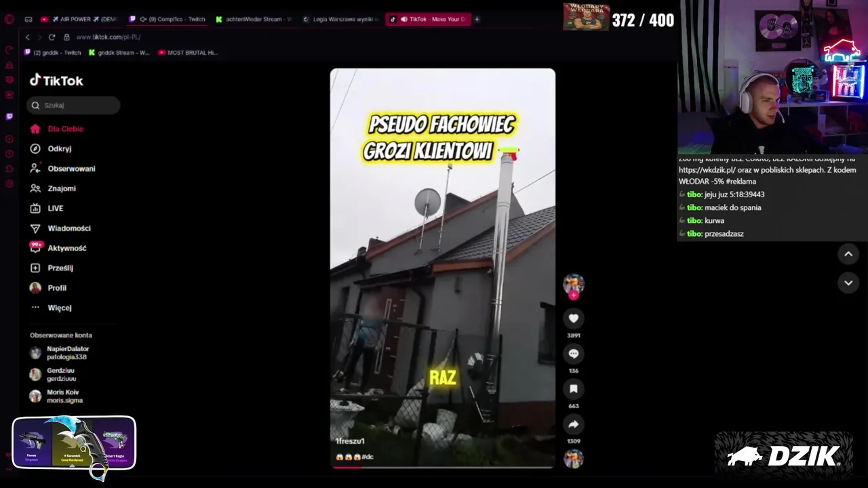Open comments with the speech bubble icon

coord(574,354)
